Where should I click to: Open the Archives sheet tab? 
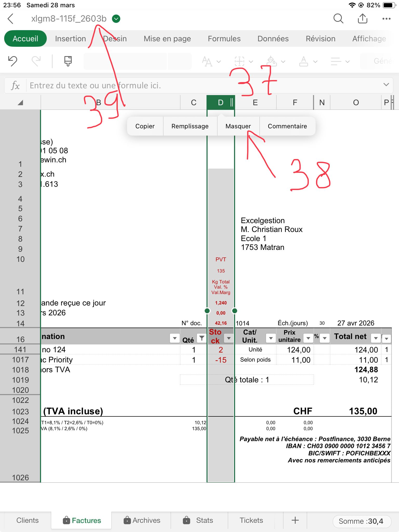tap(142, 520)
